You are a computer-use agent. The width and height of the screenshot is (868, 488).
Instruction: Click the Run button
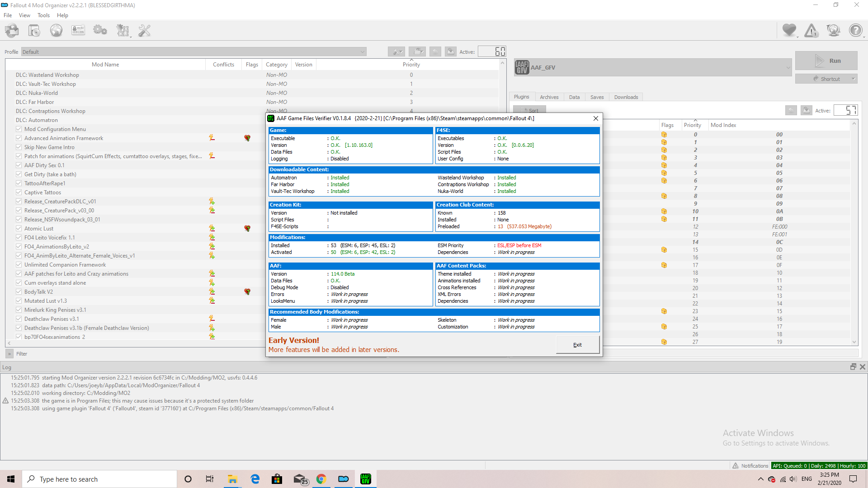coord(826,61)
